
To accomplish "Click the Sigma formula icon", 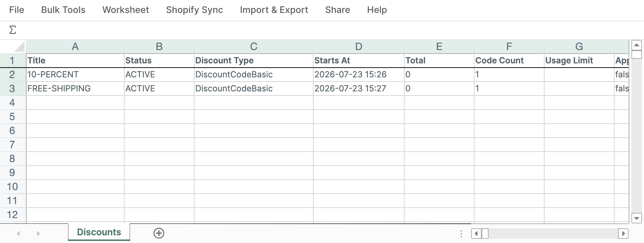I will coord(13,30).
